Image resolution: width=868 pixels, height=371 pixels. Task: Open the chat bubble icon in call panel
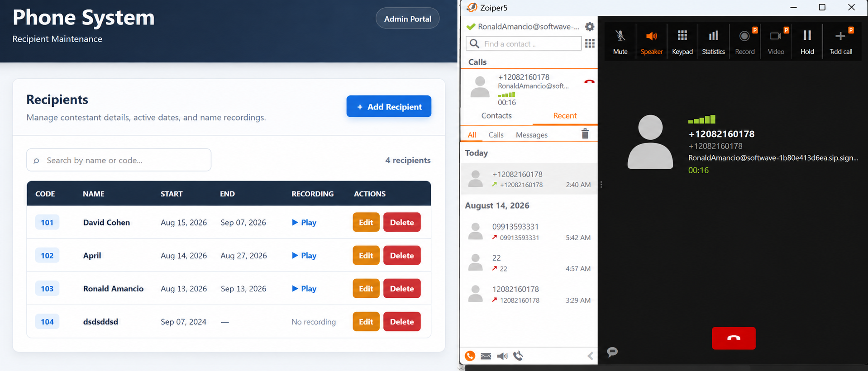click(612, 352)
